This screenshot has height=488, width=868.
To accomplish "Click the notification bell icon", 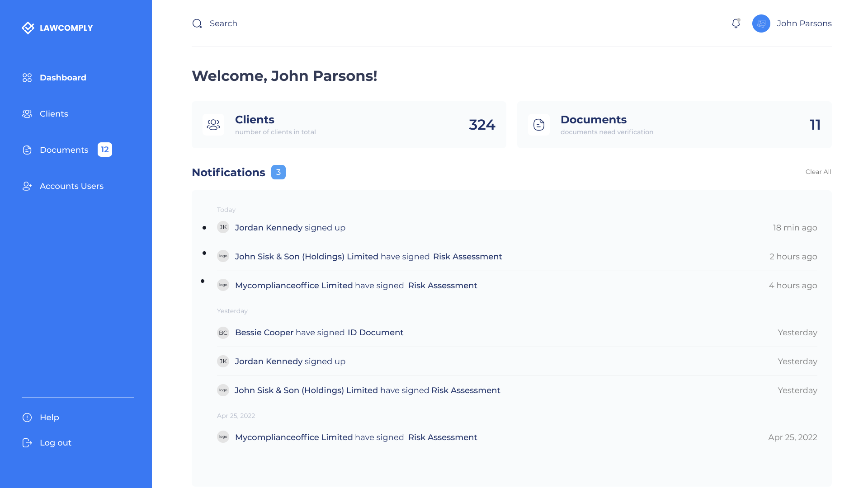I will (736, 23).
